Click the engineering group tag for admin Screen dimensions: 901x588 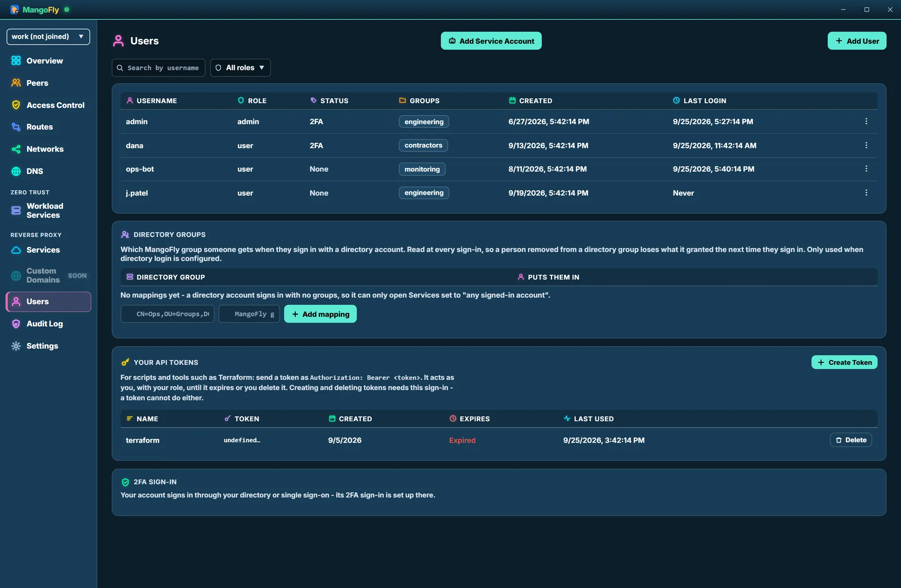(424, 121)
